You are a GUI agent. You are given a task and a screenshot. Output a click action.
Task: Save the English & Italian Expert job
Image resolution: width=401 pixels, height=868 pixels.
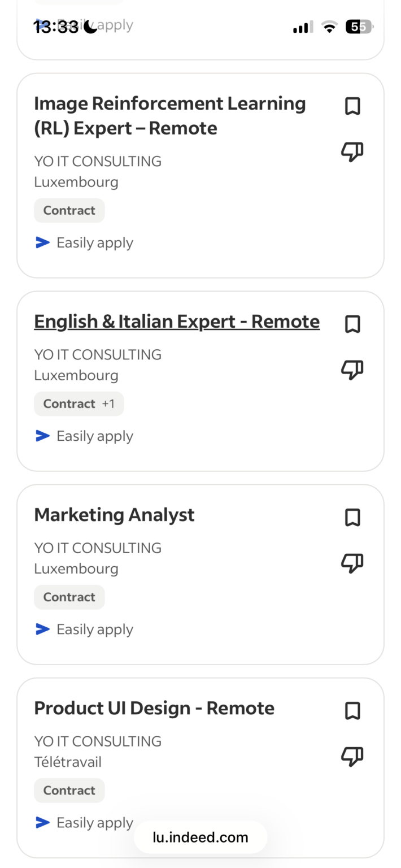352,324
